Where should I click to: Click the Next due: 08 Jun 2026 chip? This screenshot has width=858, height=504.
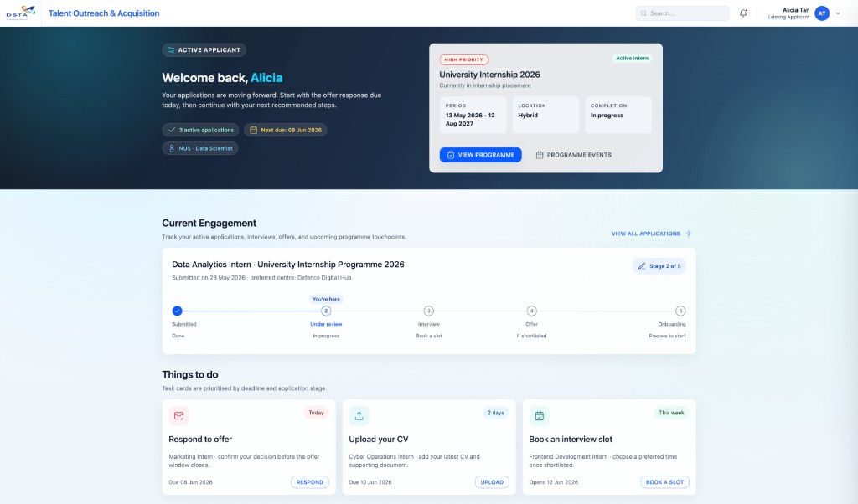(x=285, y=130)
